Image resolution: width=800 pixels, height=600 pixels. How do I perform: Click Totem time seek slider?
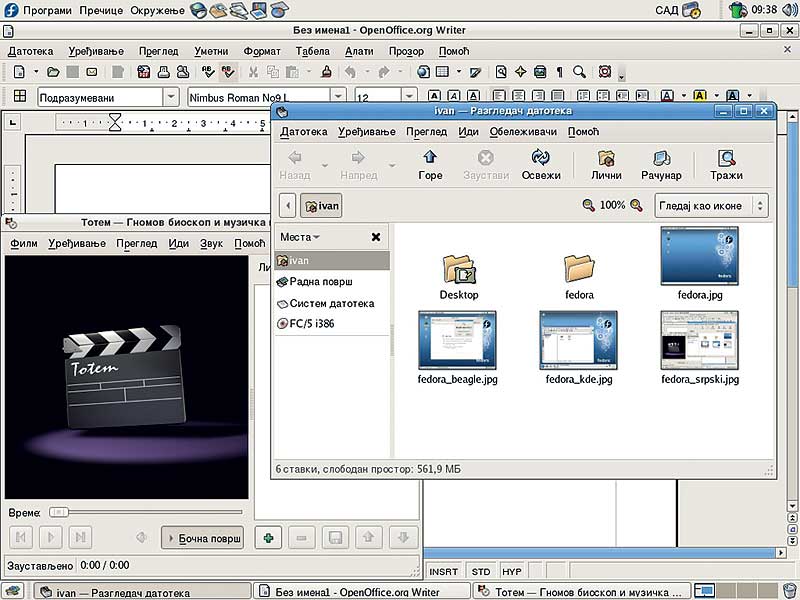click(x=145, y=512)
